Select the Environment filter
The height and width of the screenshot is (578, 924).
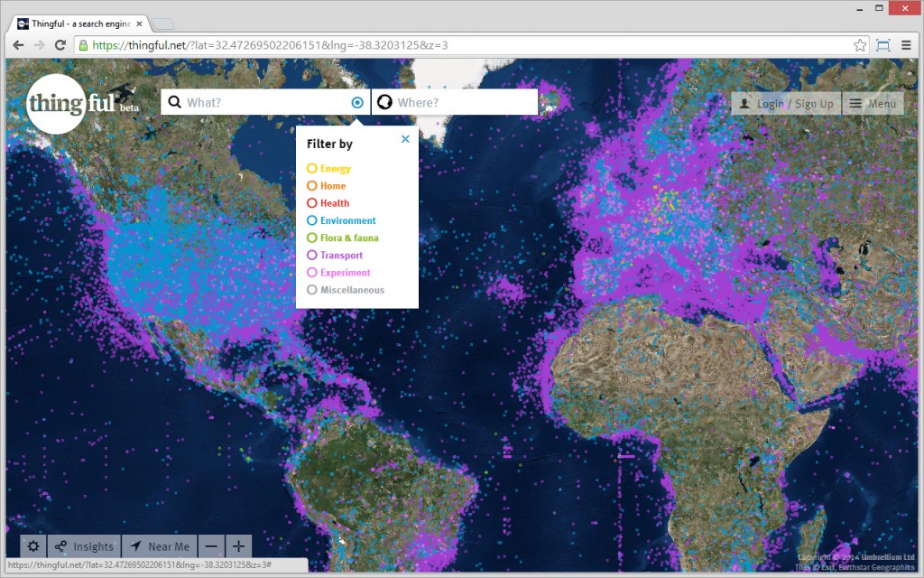(341, 220)
